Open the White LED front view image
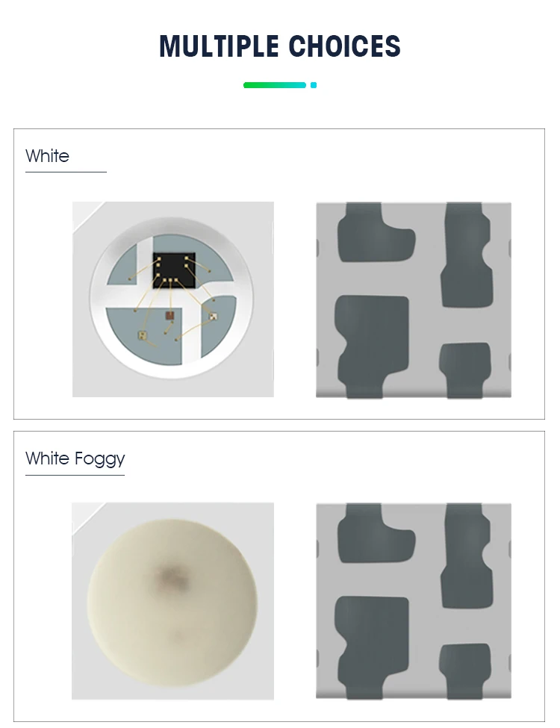Screen dimensions: 560x728 [173, 299]
